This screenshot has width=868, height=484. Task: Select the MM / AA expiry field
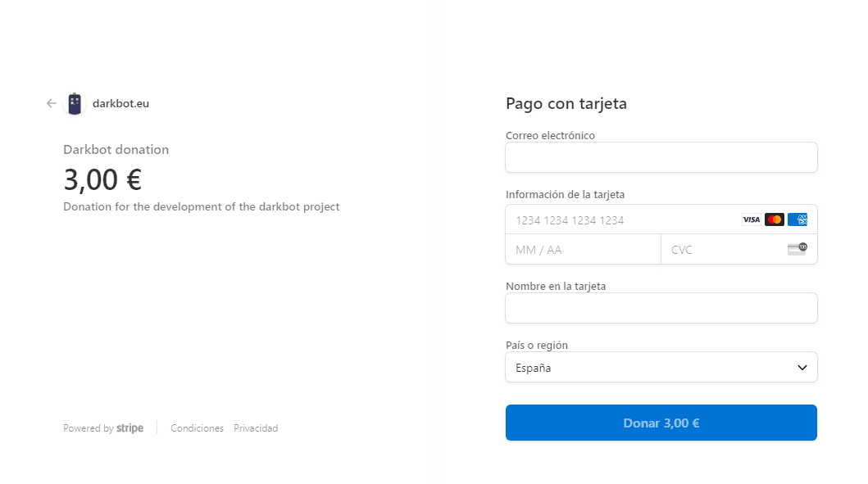pos(583,250)
